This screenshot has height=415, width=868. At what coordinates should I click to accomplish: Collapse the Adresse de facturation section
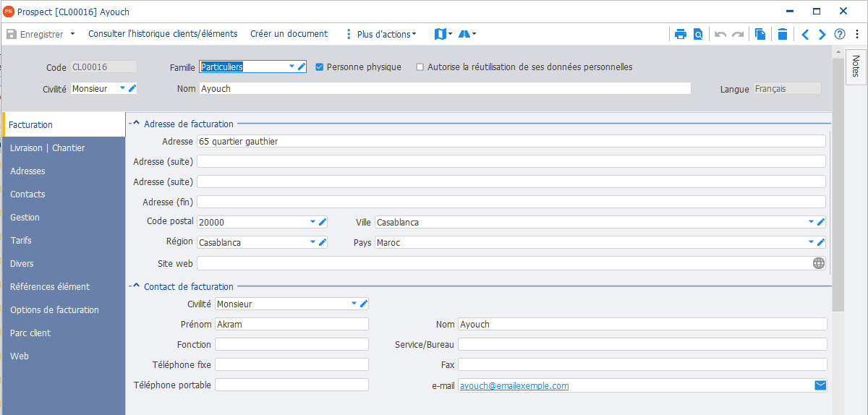pyautogui.click(x=136, y=124)
